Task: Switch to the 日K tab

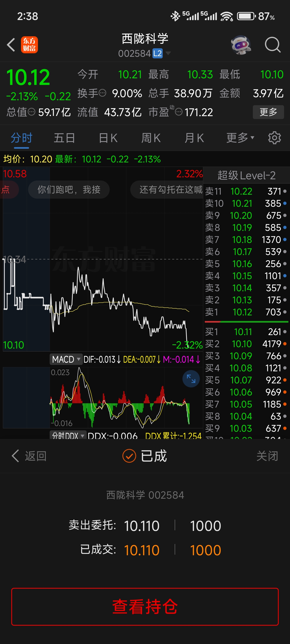Action: (108, 138)
